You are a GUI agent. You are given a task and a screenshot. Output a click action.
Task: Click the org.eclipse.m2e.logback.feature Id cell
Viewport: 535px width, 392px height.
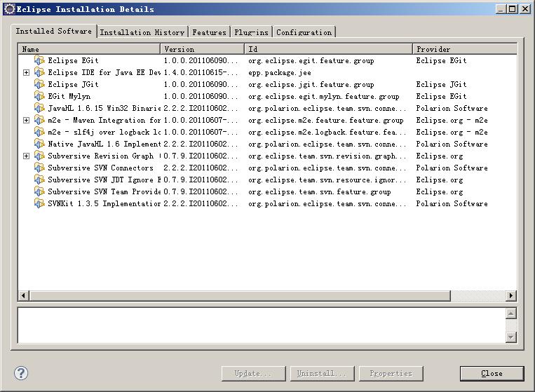coord(327,133)
